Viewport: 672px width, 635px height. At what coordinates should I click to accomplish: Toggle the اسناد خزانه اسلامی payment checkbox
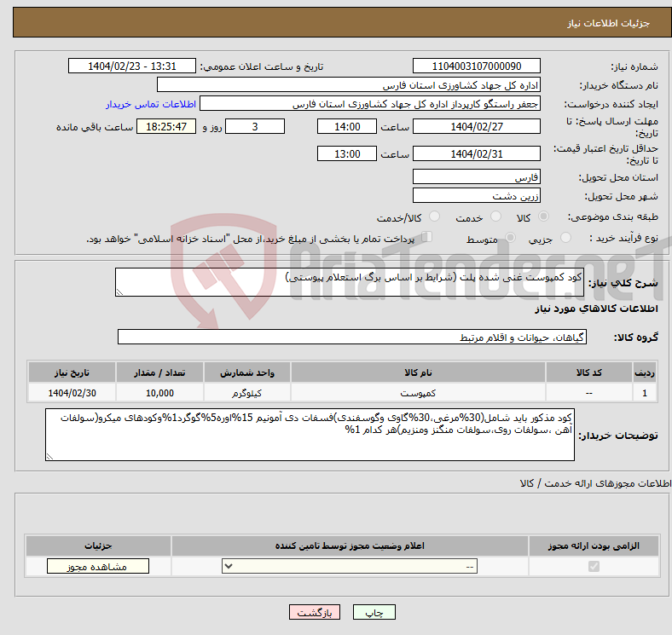[x=427, y=237]
